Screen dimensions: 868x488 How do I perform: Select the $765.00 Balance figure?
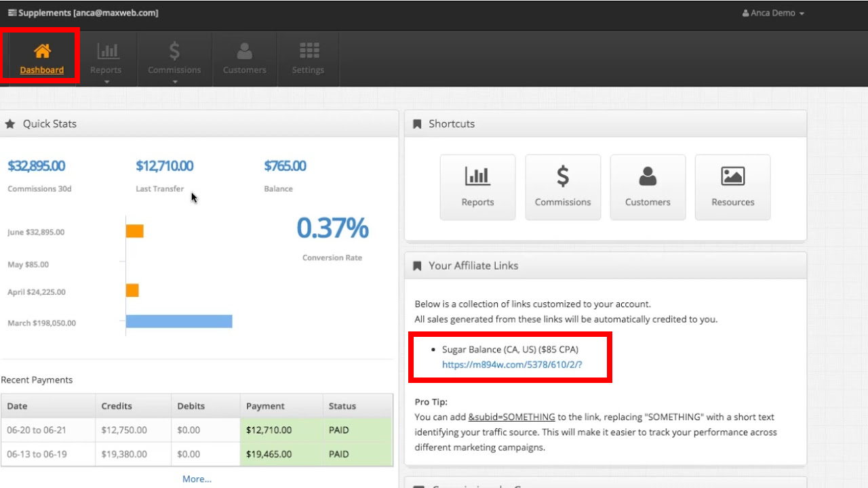(x=285, y=166)
